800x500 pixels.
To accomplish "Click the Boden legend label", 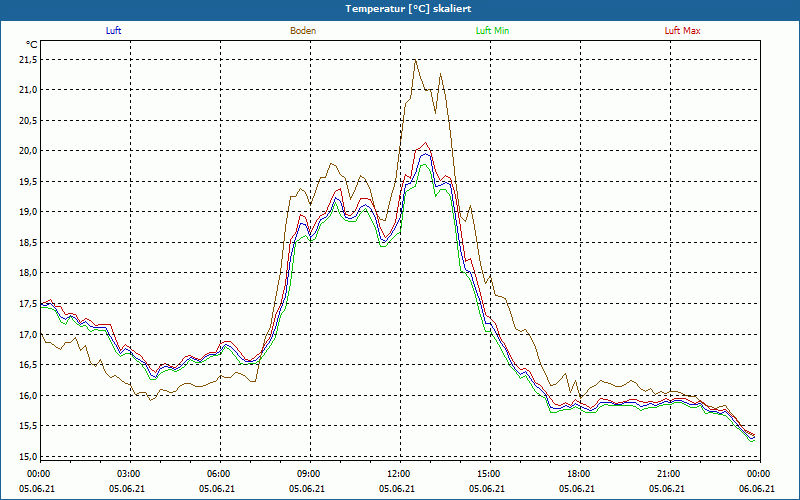I will coord(303,31).
